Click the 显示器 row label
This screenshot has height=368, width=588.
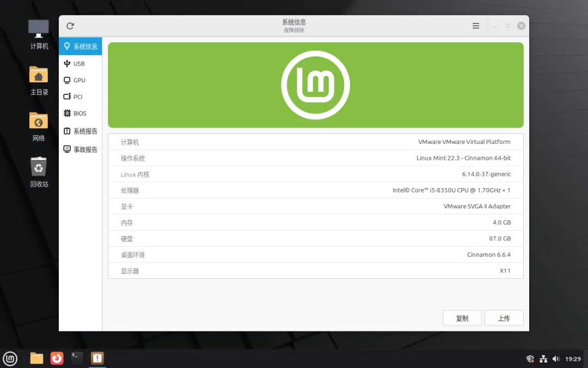[130, 272]
